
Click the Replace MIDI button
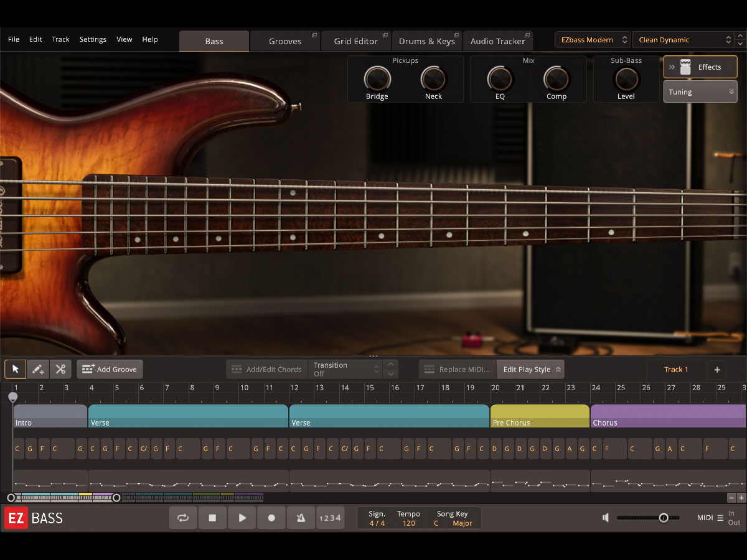click(458, 370)
